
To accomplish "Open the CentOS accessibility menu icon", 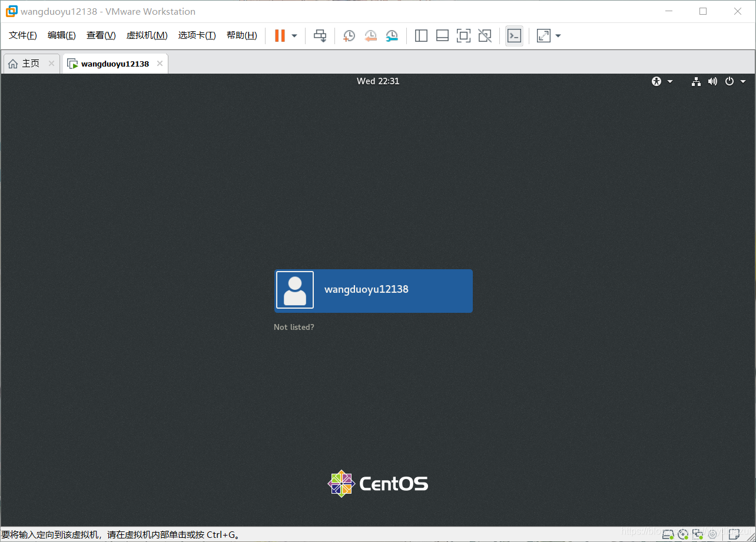I will [x=656, y=81].
